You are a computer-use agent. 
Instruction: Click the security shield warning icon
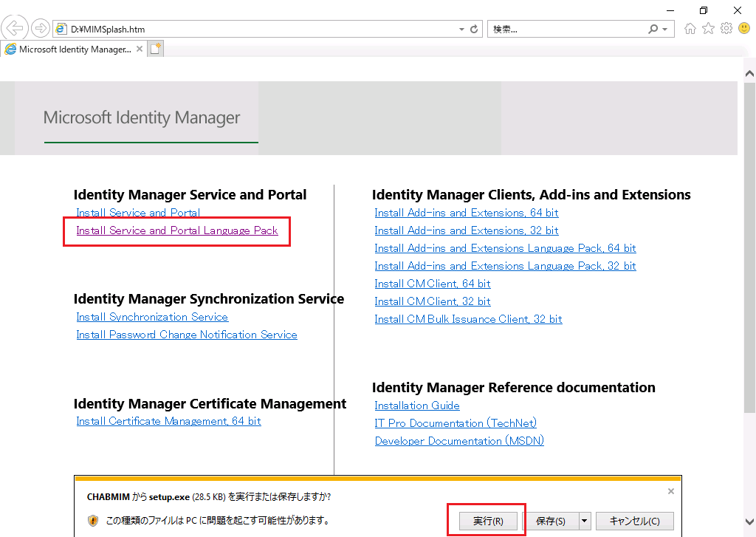pyautogui.click(x=93, y=521)
